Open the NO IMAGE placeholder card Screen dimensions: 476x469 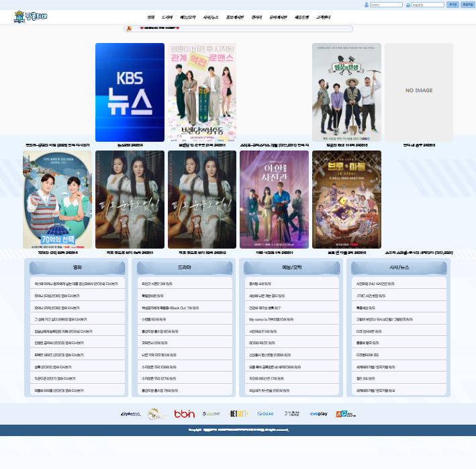point(419,92)
